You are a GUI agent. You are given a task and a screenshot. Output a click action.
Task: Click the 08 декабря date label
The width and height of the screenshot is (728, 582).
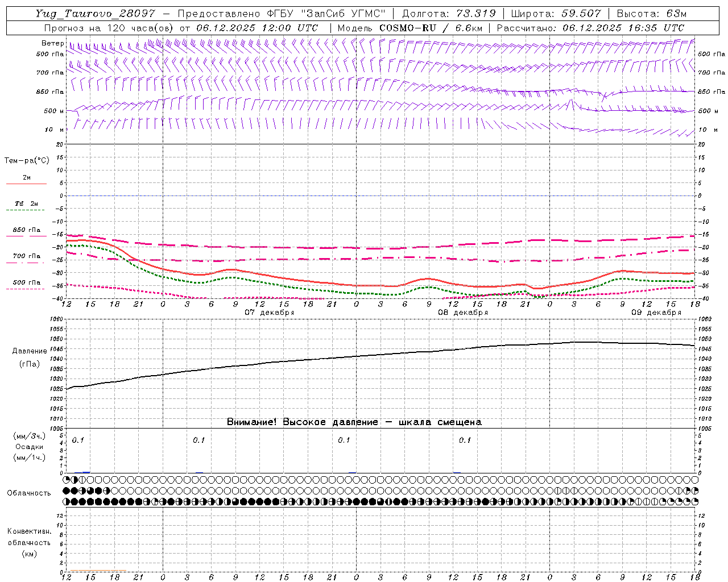pos(463,313)
